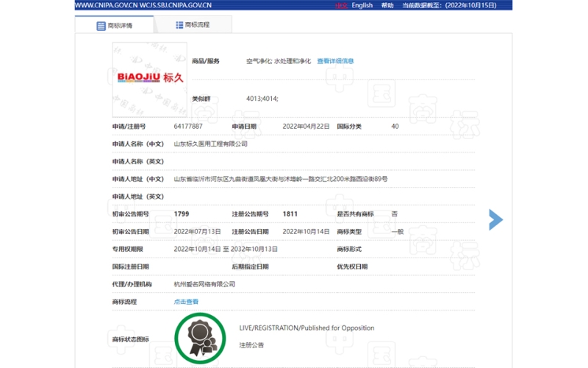588x368 pixels.
Task: Click the BIAOJIU 标久 trademark image
Action: point(149,77)
